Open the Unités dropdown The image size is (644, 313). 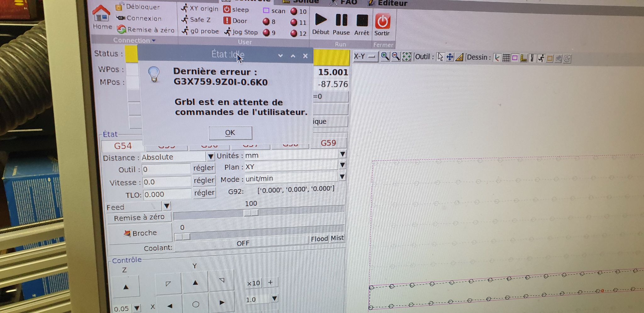tap(342, 154)
